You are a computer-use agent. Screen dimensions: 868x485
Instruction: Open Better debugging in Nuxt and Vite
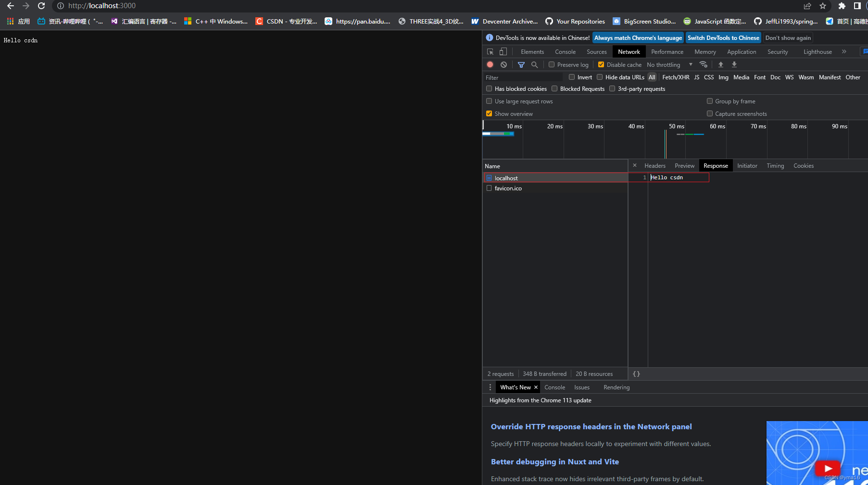pos(555,461)
